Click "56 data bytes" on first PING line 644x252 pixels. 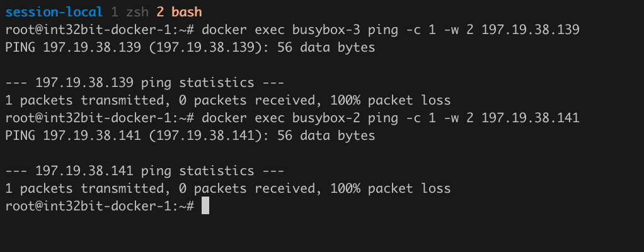coord(326,48)
